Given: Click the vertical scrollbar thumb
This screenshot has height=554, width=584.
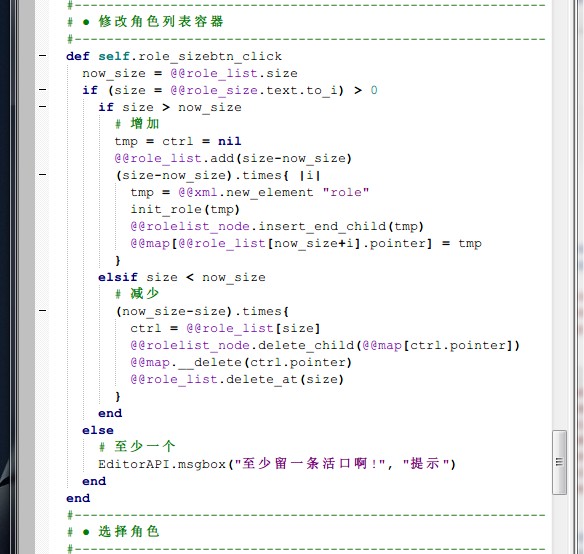Looking at the screenshot, I should [x=559, y=462].
